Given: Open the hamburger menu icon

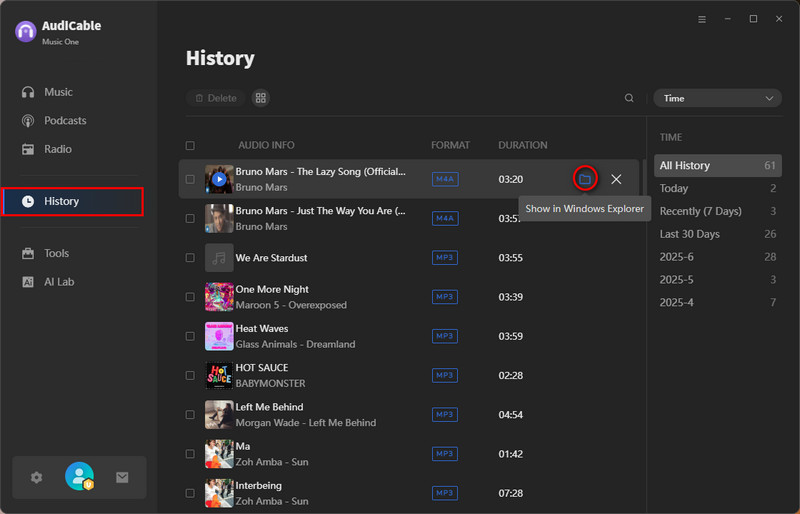Looking at the screenshot, I should tap(702, 19).
